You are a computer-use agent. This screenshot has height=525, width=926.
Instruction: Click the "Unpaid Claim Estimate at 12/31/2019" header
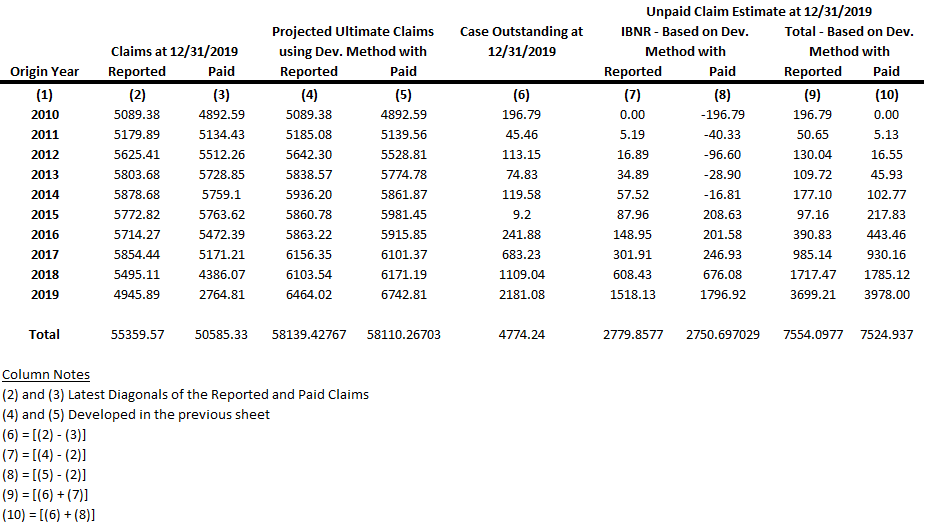(759, 12)
